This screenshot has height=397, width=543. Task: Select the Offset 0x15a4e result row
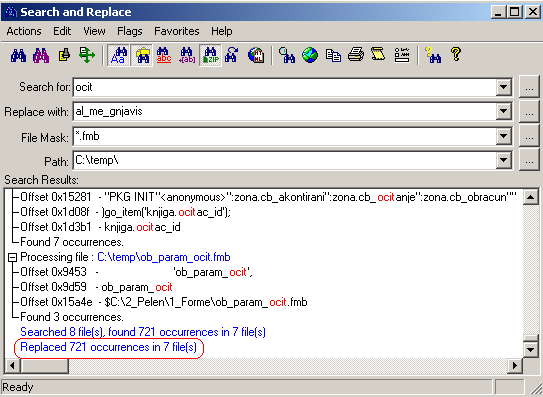[164, 302]
